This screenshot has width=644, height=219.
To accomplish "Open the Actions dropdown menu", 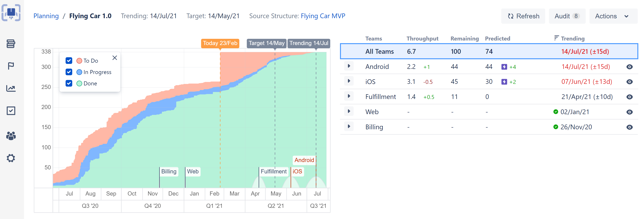I will (613, 16).
